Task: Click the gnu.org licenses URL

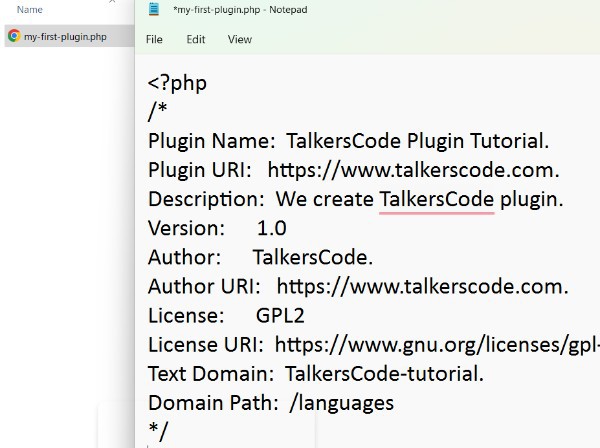Action: pos(437,345)
